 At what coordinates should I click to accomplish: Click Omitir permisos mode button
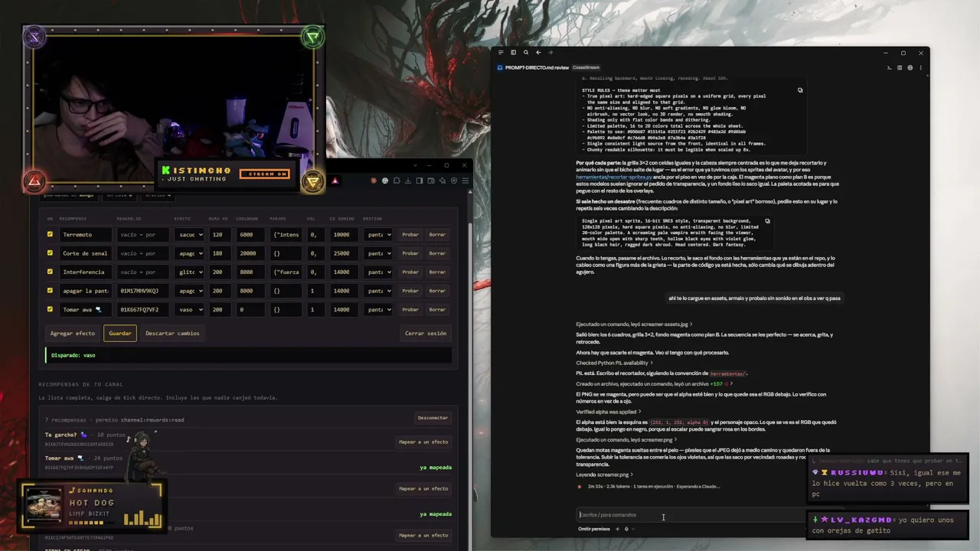[594, 529]
